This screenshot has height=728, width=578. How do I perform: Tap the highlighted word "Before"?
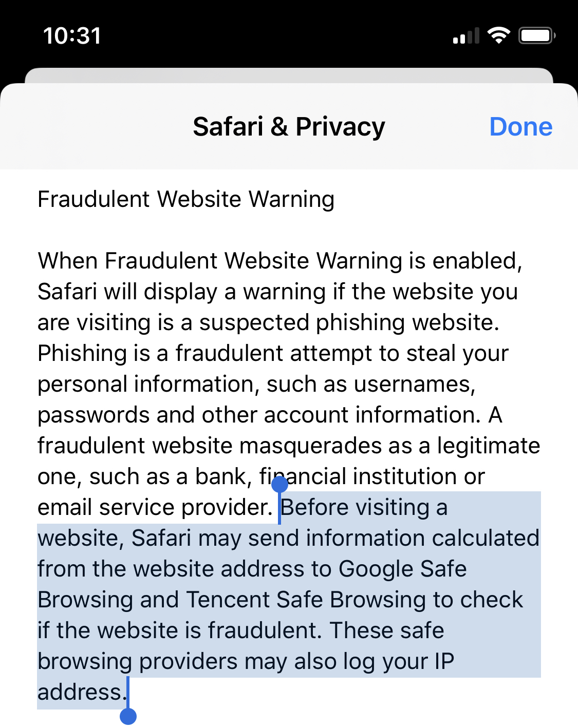click(314, 508)
